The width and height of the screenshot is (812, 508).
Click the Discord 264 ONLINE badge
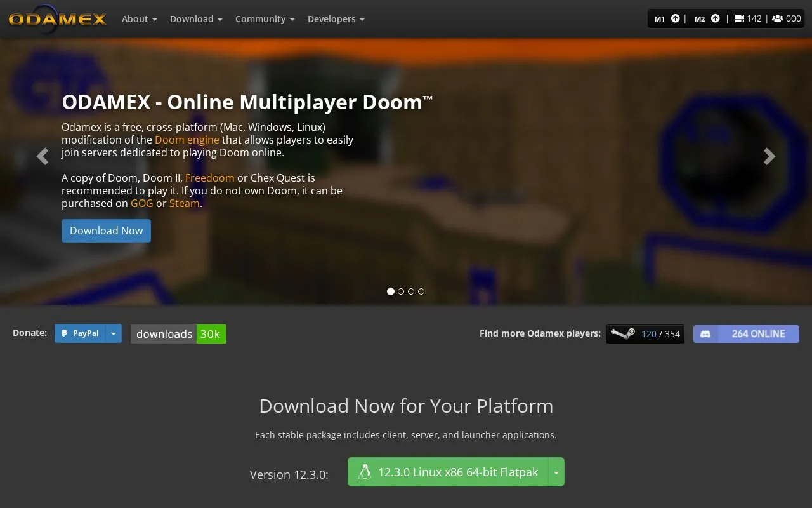[x=746, y=334]
